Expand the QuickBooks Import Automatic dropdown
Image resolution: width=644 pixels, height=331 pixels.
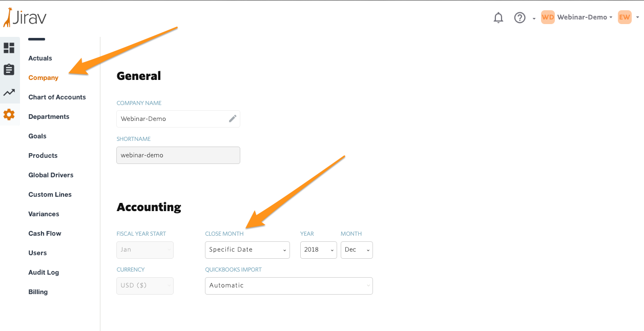click(289, 286)
